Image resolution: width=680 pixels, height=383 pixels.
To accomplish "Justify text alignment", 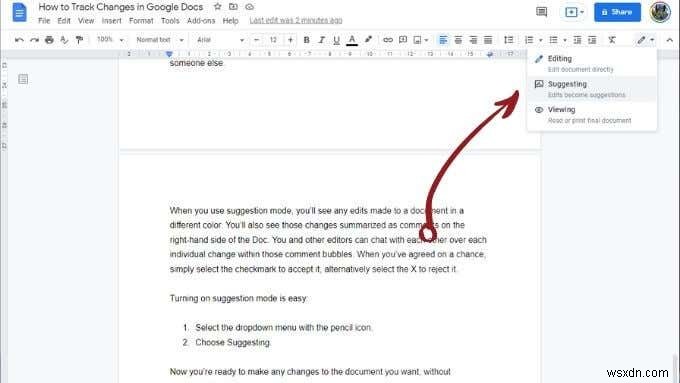I will (x=488, y=40).
